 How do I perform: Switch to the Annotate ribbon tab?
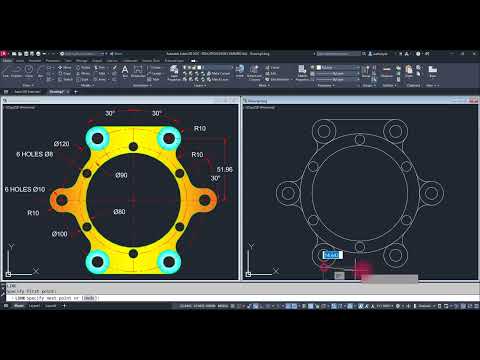coord(35,61)
